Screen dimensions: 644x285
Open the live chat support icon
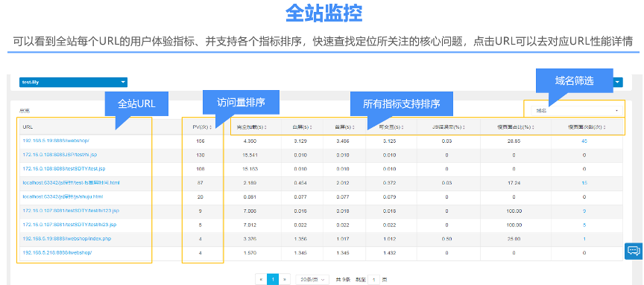pyautogui.click(x=634, y=251)
